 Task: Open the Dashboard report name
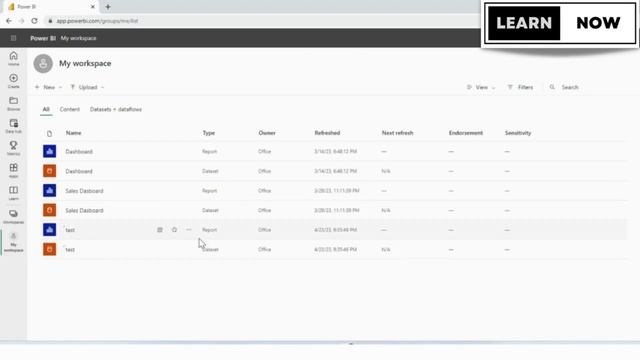(x=79, y=151)
